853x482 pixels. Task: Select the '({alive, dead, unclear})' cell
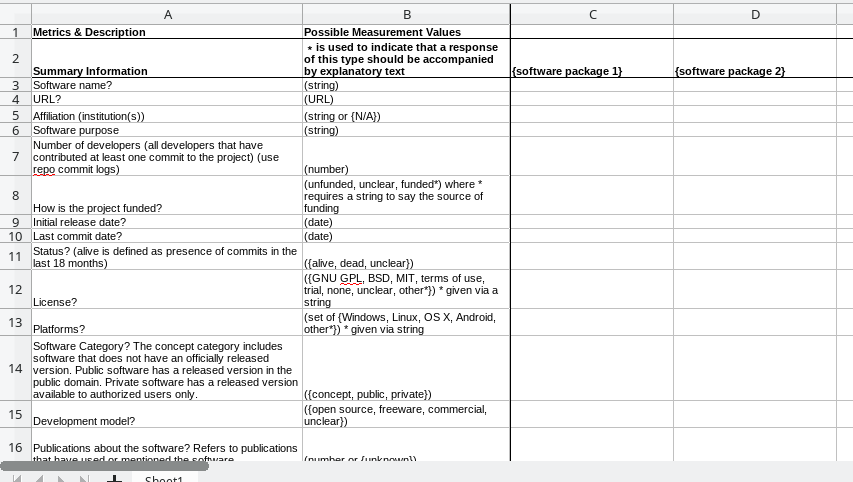tap(406, 257)
